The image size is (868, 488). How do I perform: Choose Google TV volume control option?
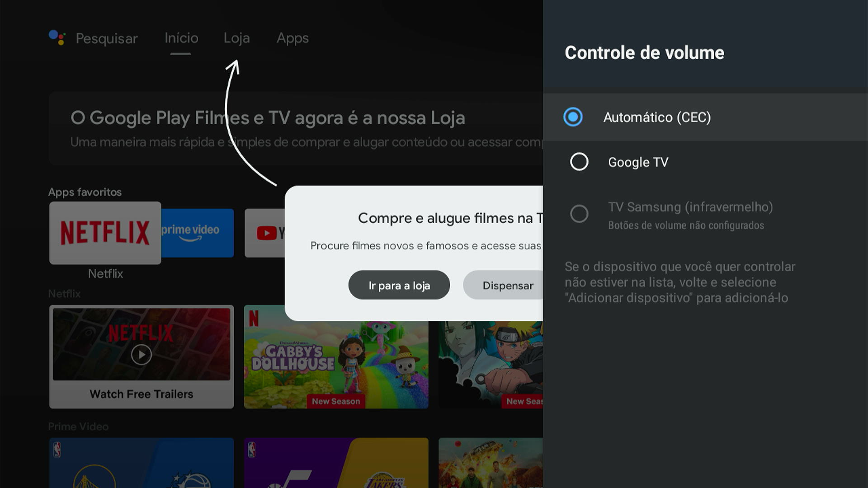point(705,162)
